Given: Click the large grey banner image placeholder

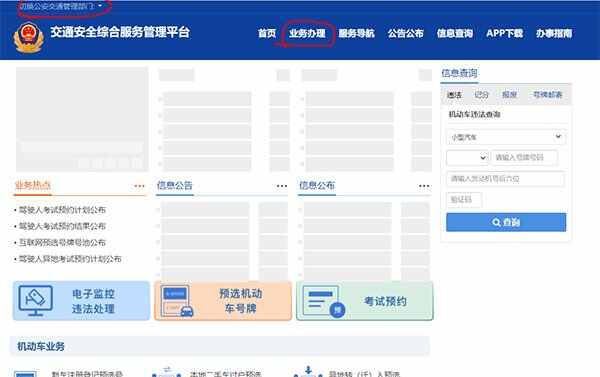Looking at the screenshot, I should 82,119.
